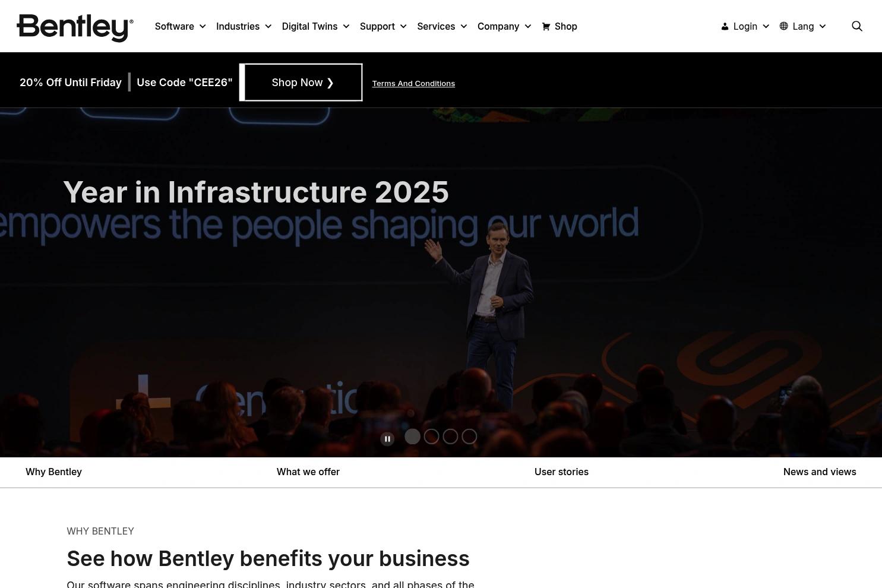Click the Year in Infrastructure 2025 headline

[x=256, y=192]
